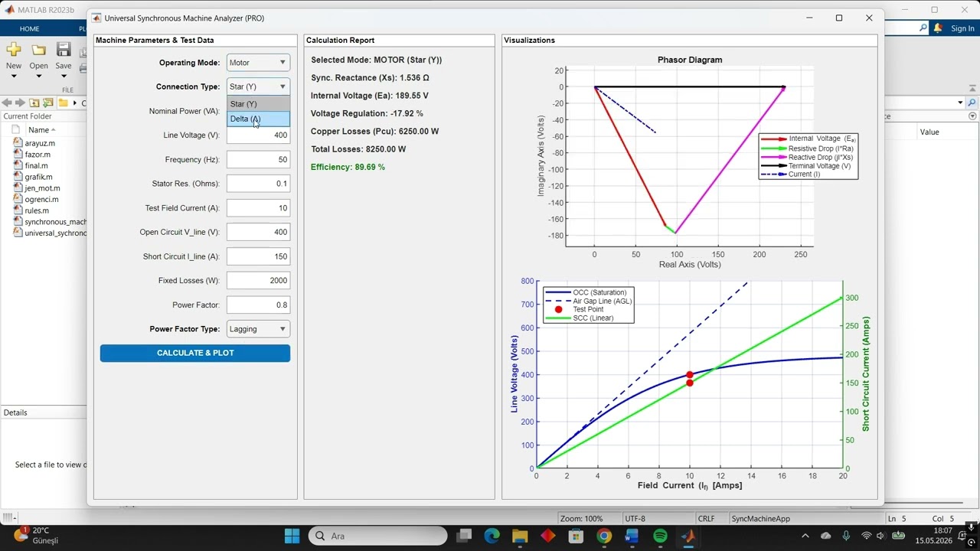Viewport: 980px width, 551px height.
Task: Click the red diamond app taskbar icon
Action: [x=547, y=536]
